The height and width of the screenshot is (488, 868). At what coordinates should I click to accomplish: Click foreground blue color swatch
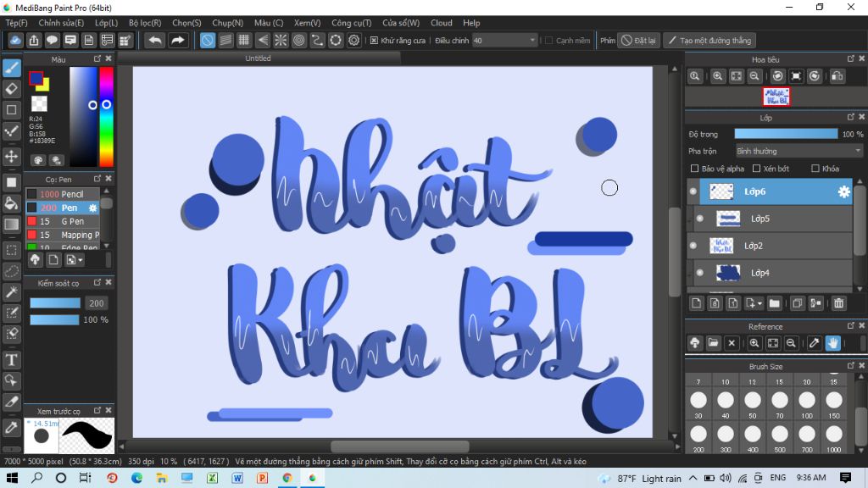36,78
